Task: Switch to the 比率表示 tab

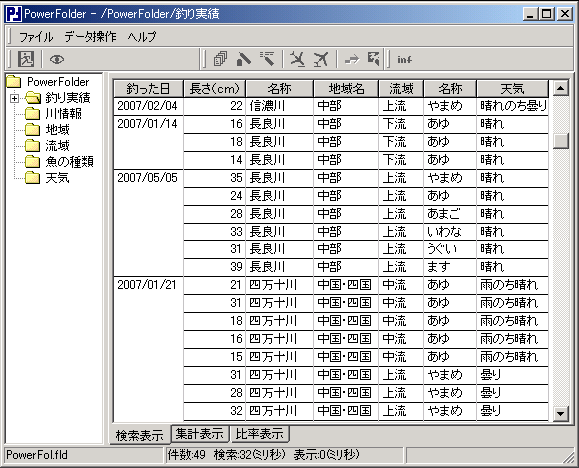Action: (260, 434)
